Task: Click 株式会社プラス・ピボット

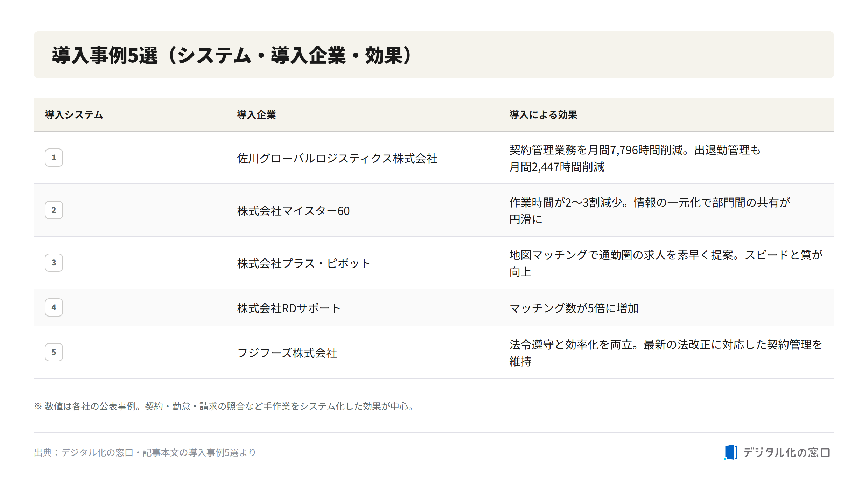Action: [303, 263]
